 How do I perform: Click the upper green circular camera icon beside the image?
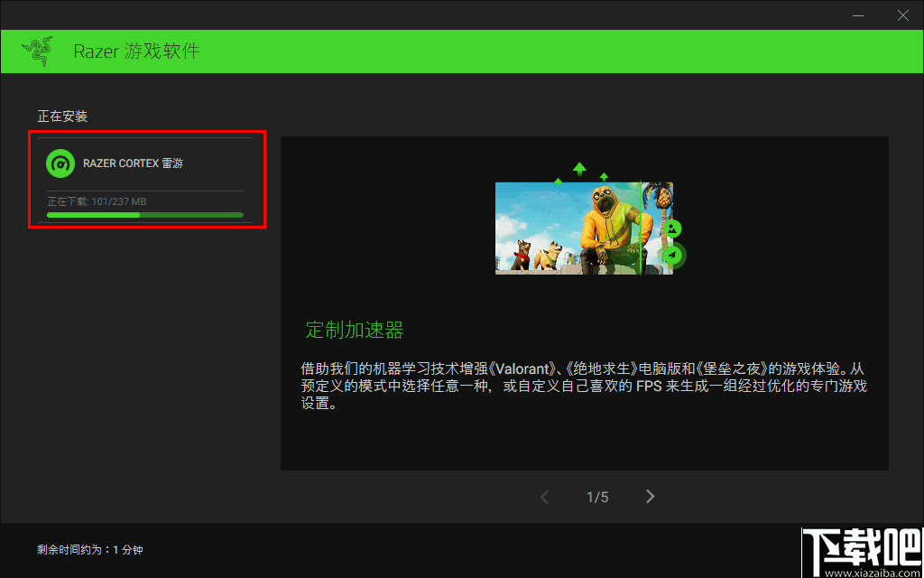[673, 229]
